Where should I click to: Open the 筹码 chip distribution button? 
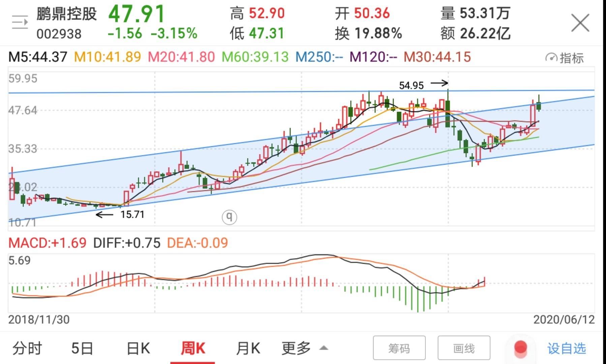[399, 348]
